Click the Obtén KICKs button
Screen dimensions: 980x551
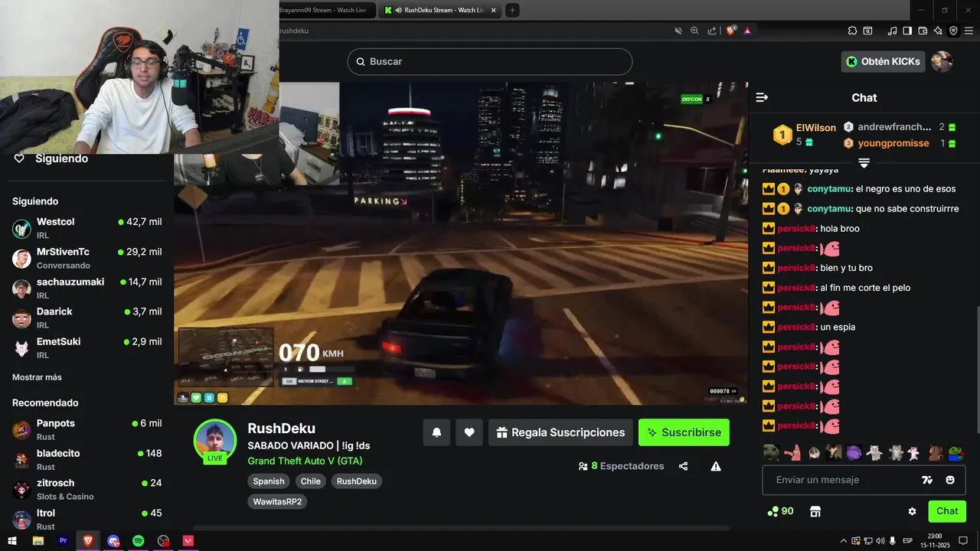[883, 61]
